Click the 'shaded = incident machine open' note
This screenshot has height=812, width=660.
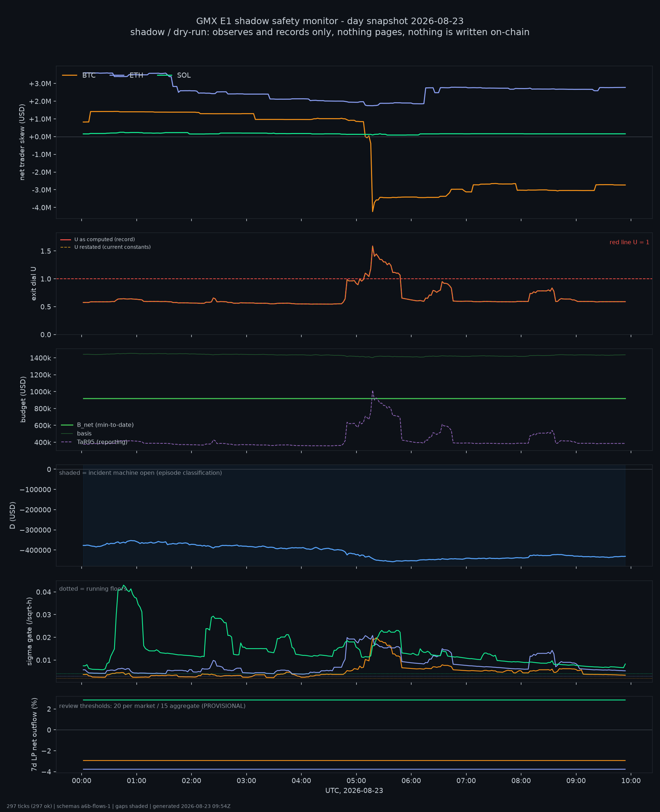point(140,473)
